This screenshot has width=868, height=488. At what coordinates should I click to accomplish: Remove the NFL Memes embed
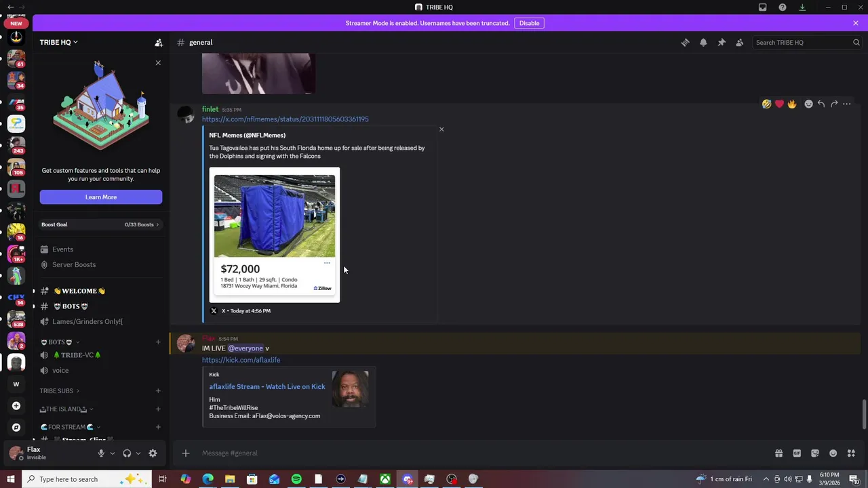pos(441,129)
